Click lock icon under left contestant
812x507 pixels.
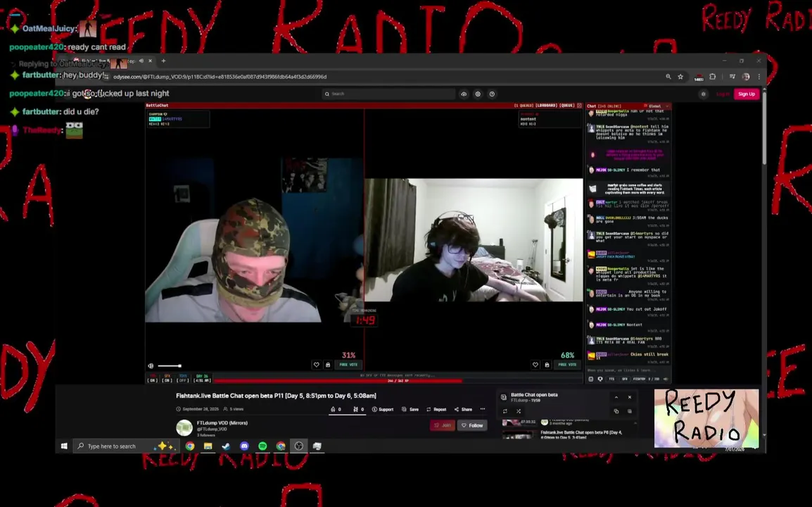(x=328, y=365)
